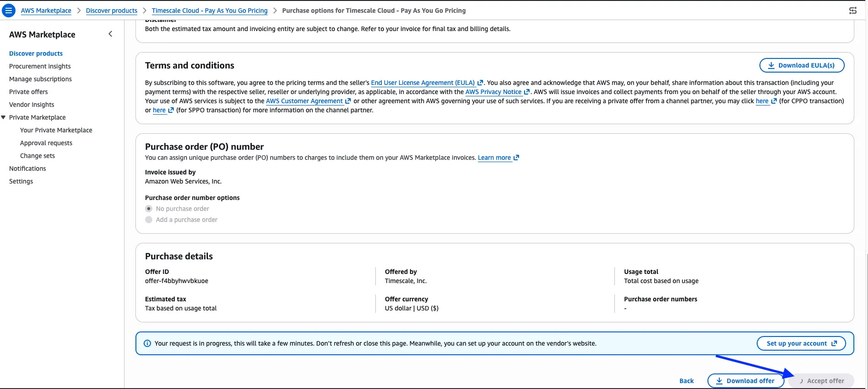The width and height of the screenshot is (868, 389).
Task: Click the info icon in progress banner
Action: [x=147, y=343]
